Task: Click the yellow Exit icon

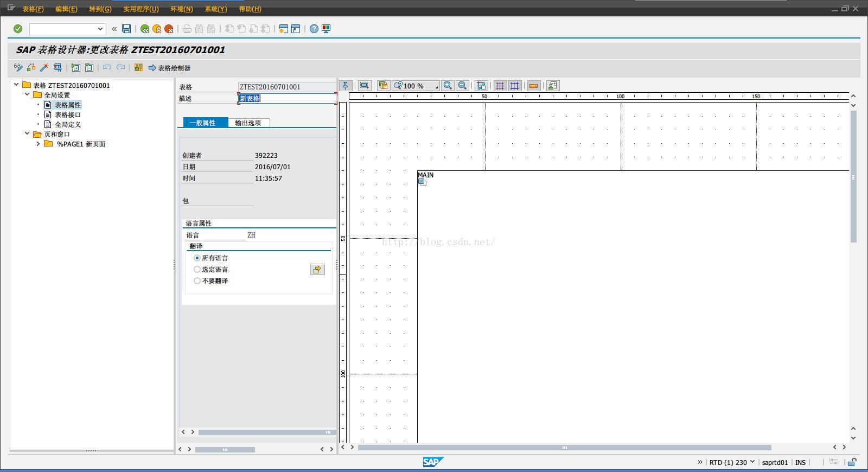Action: (x=157, y=29)
